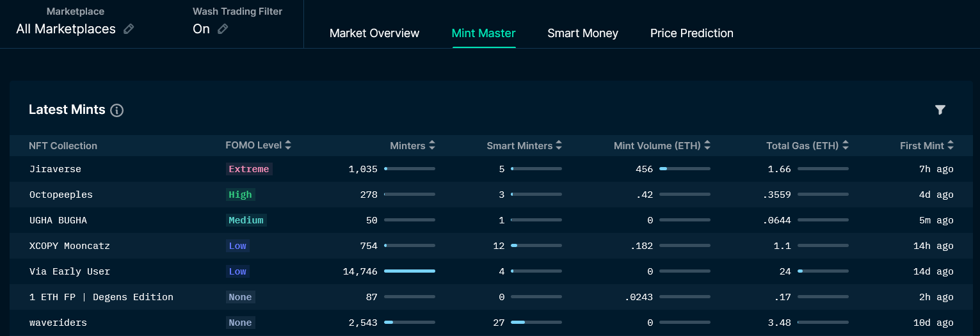This screenshot has height=336, width=980.
Task: Click the .0243 mint volume value
Action: (x=639, y=297)
